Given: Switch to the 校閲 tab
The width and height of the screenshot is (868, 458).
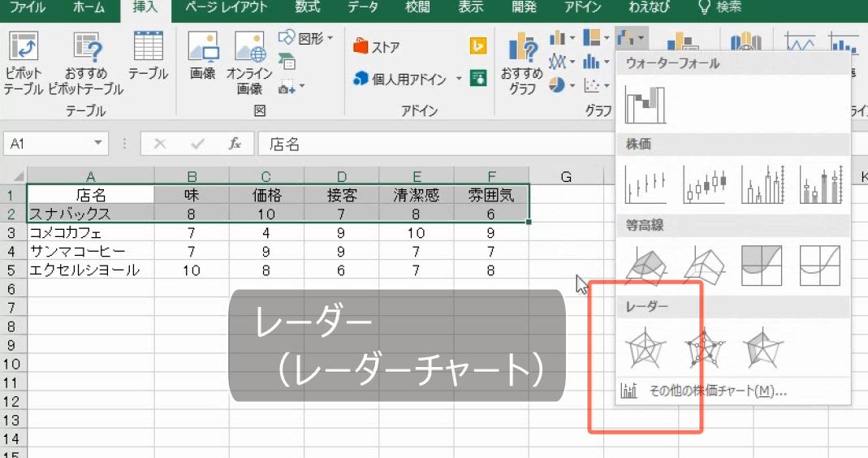Looking at the screenshot, I should click(x=417, y=7).
